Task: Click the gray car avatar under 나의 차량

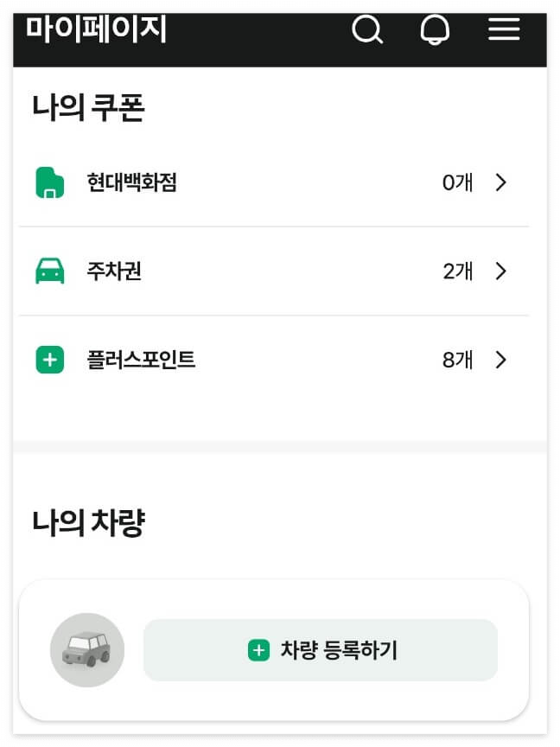Action: [86, 649]
